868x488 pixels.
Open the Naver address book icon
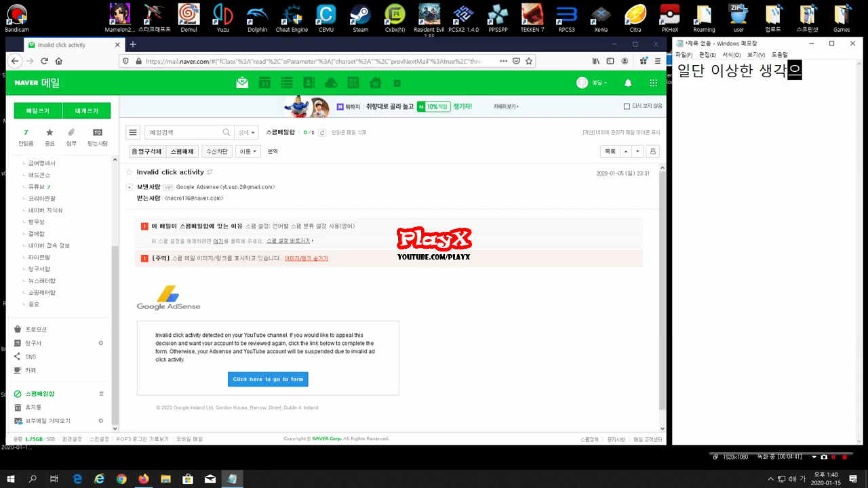[x=309, y=83]
